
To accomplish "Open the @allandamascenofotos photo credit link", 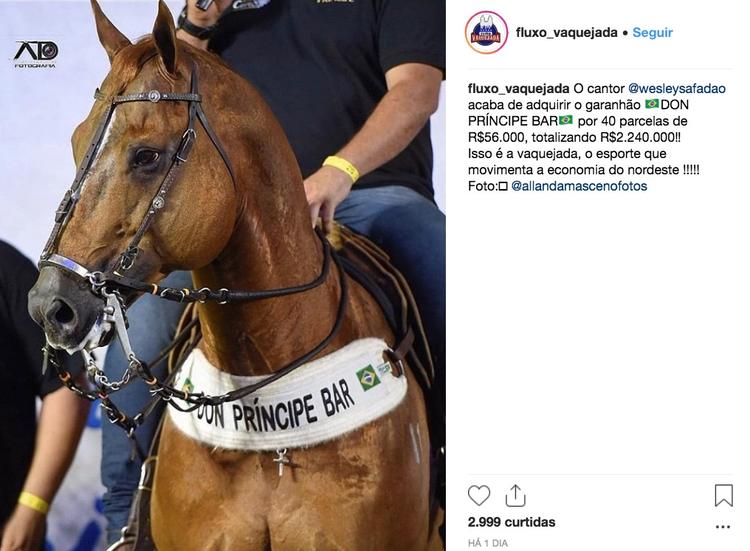I will click(x=579, y=186).
